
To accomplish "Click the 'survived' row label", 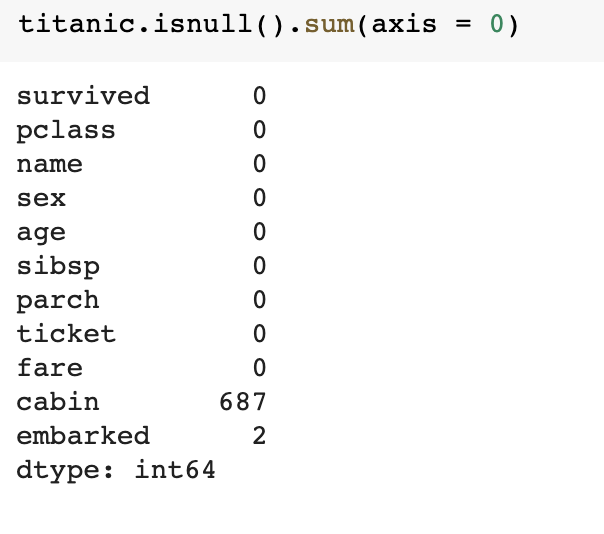I will click(83, 96).
